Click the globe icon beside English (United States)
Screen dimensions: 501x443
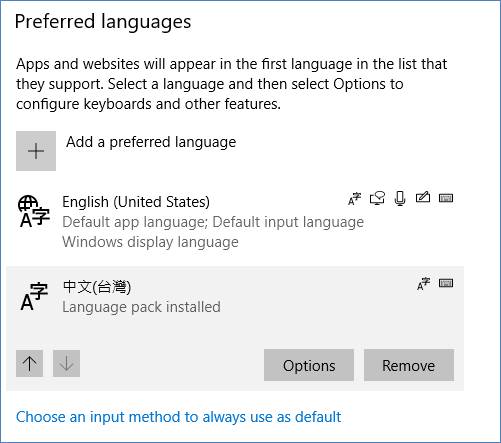click(x=34, y=212)
